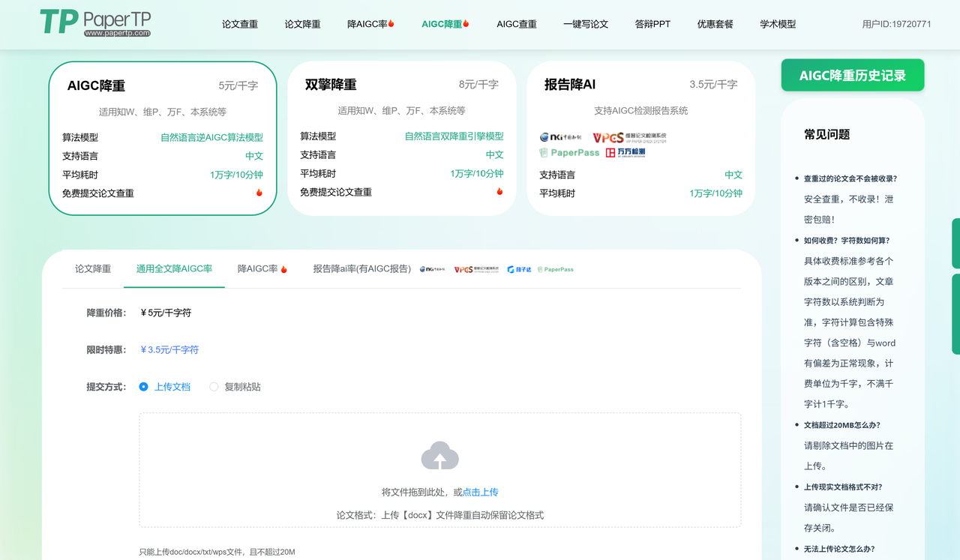960x560 pixels.
Task: Switch to 论文降重 tab
Action: 93,268
